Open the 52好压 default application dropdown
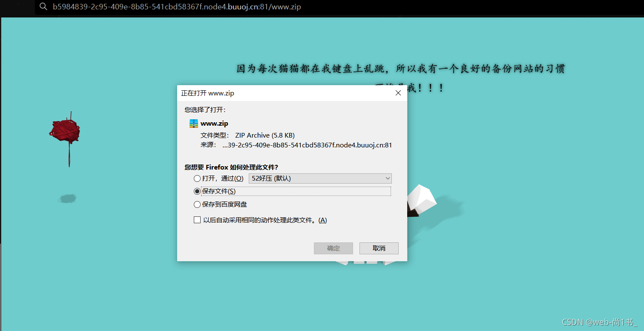The width and height of the screenshot is (644, 331). click(320, 178)
